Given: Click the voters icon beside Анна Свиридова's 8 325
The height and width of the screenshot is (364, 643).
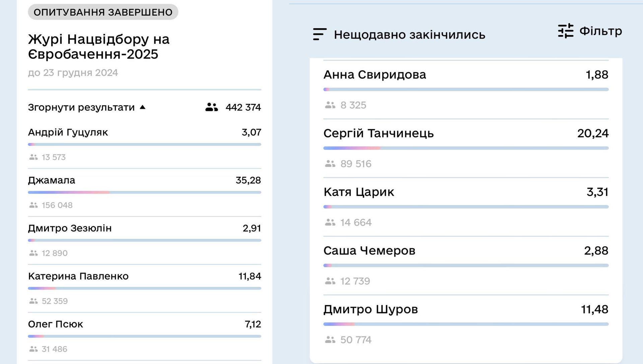Looking at the screenshot, I should [330, 105].
